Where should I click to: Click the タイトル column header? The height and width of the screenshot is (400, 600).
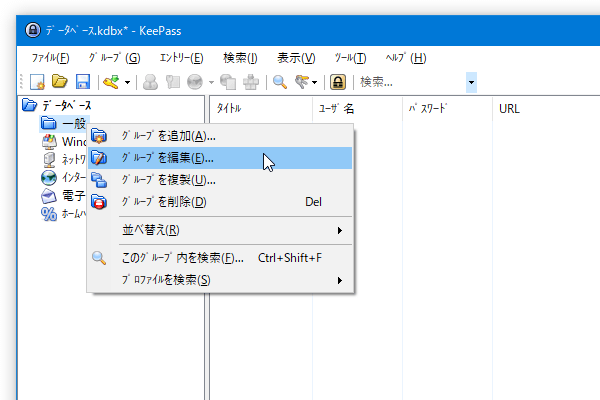261,109
